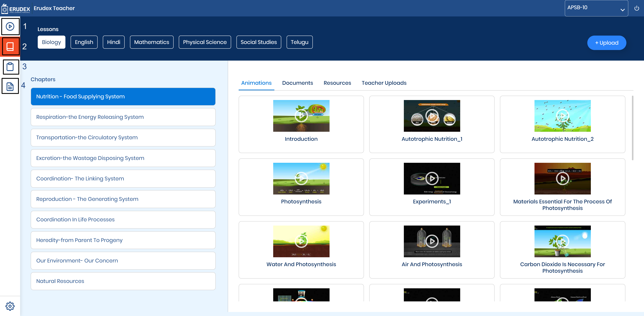
Task: Click Air And Photosynthesis title text
Action: coord(432,264)
